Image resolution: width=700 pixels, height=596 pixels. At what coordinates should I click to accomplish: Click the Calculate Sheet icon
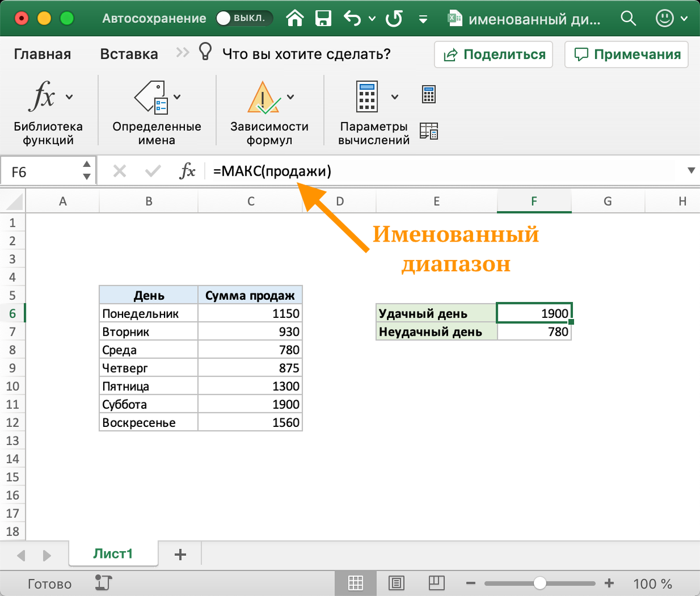429,131
